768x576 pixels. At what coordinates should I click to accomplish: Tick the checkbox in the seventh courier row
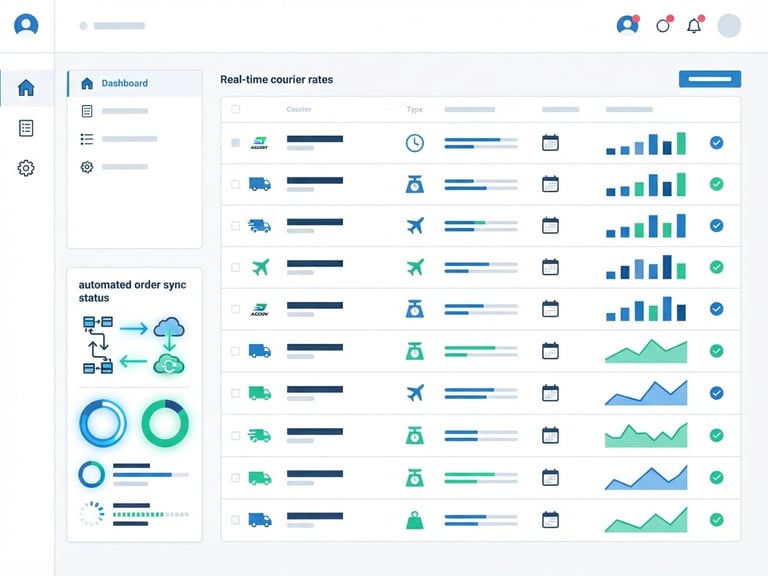click(236, 393)
